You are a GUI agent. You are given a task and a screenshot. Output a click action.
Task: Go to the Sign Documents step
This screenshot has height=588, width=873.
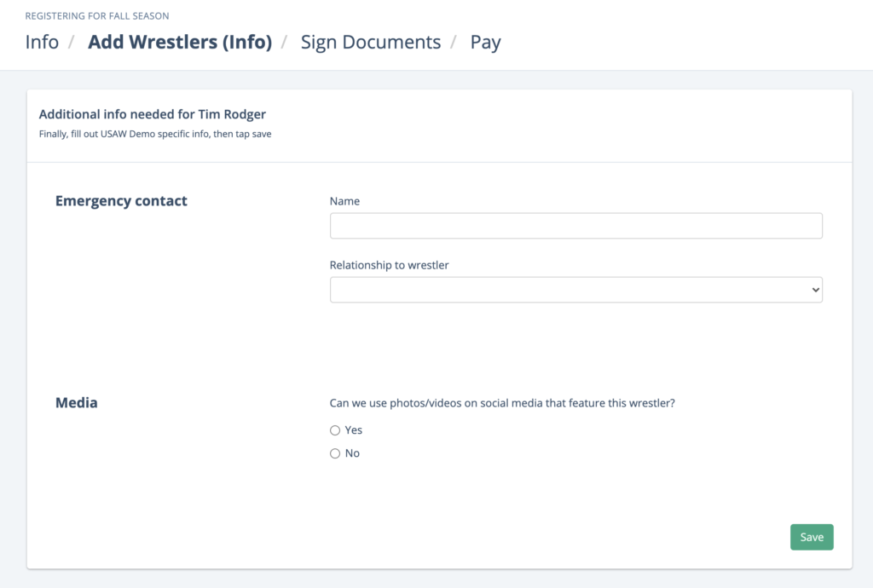371,43
